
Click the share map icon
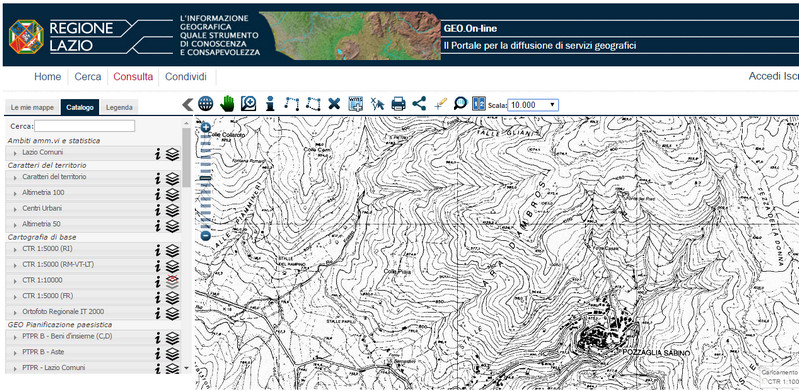(419, 104)
